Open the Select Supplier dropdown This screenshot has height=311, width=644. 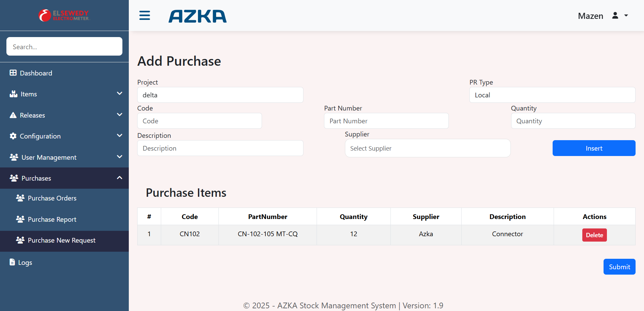427,148
